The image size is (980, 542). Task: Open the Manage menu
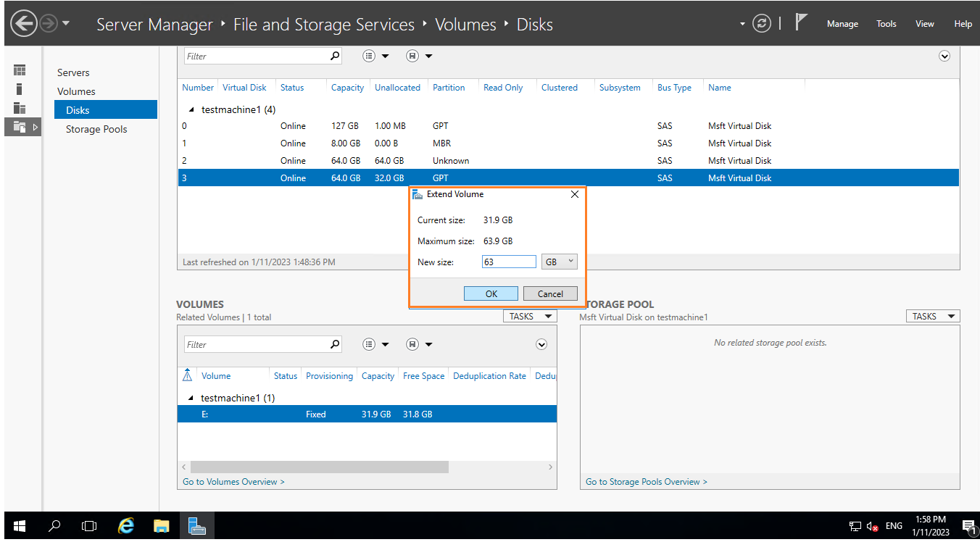pyautogui.click(x=842, y=24)
